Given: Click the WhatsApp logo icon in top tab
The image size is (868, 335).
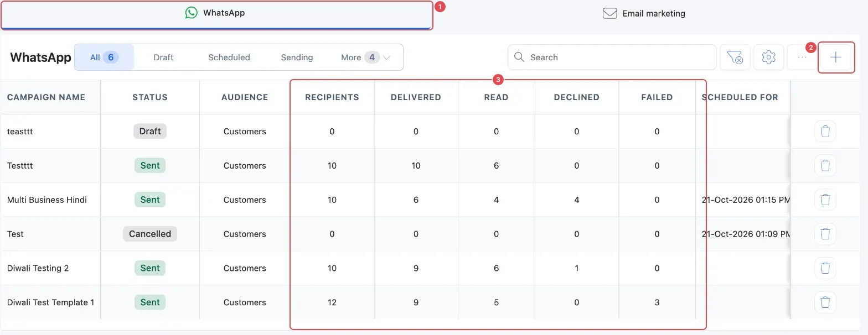Looking at the screenshot, I should 191,13.
